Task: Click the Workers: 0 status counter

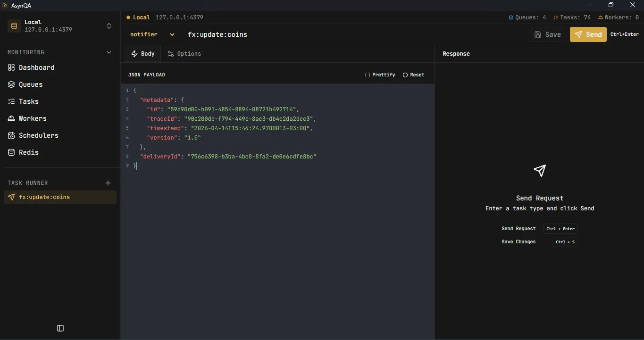Action: [618, 17]
